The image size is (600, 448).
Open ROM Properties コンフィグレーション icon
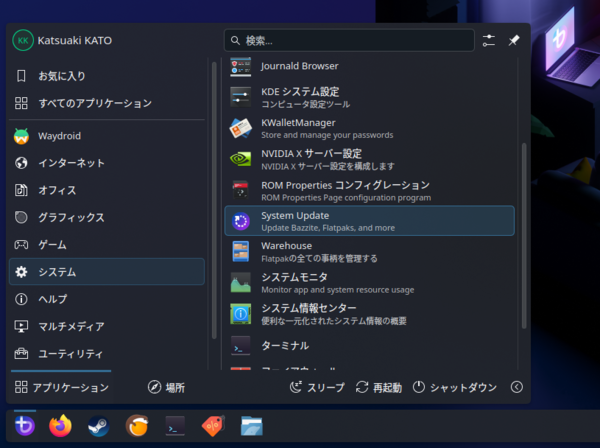pos(240,190)
